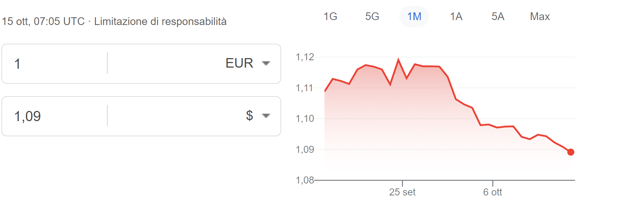Switch chart to the 5A range
Screen dimensions: 644x212
pos(498,17)
